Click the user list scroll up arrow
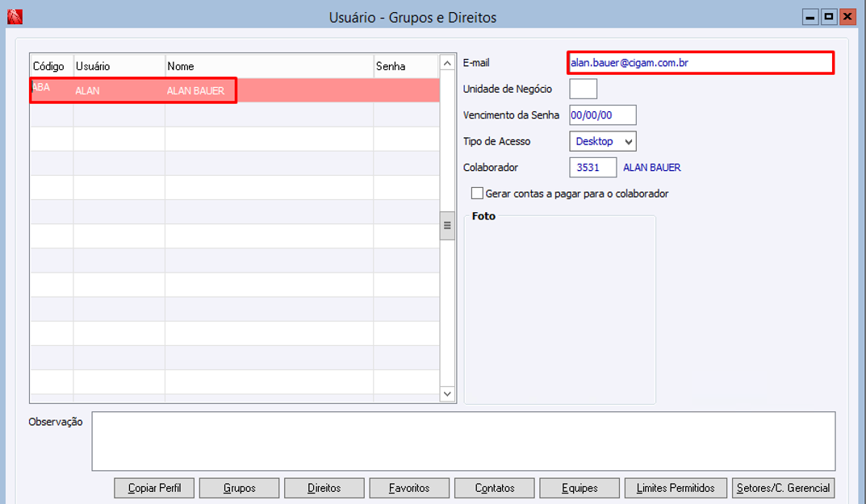Image resolution: width=866 pixels, height=504 pixels. tap(447, 64)
